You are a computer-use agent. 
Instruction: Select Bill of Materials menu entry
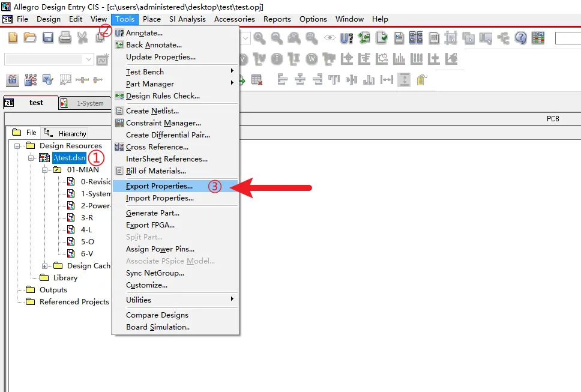click(x=175, y=171)
